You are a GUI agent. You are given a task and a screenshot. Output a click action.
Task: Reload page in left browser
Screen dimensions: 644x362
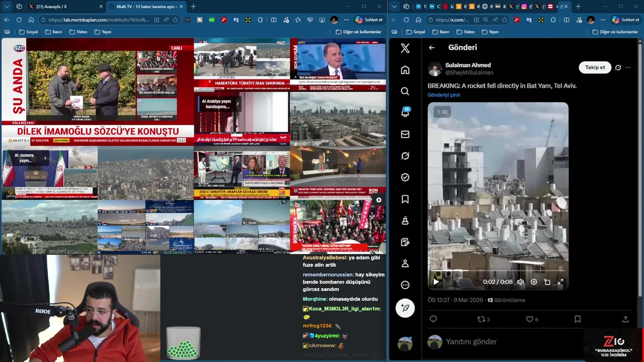click(19, 20)
